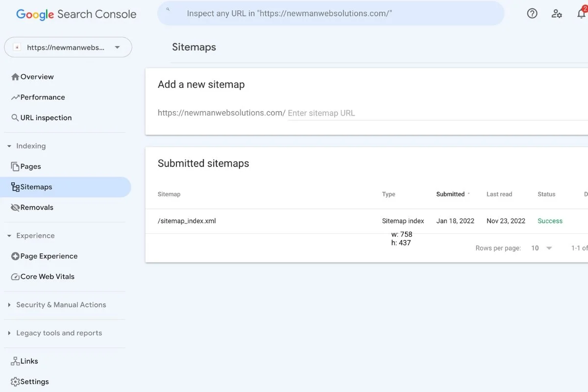Click the Sitemap column header
The image size is (588, 392).
[169, 195]
